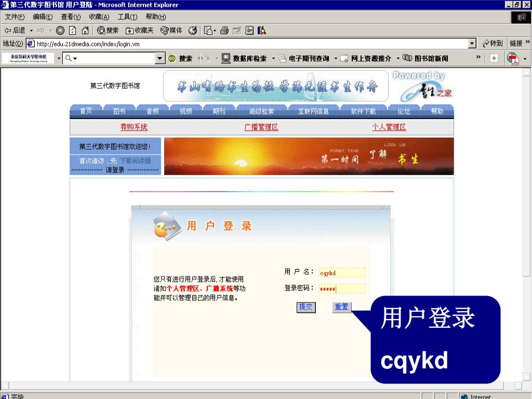Screen dimensions: 532x399
Task: Open the library toolbar search box dropdown
Action: pos(160,58)
